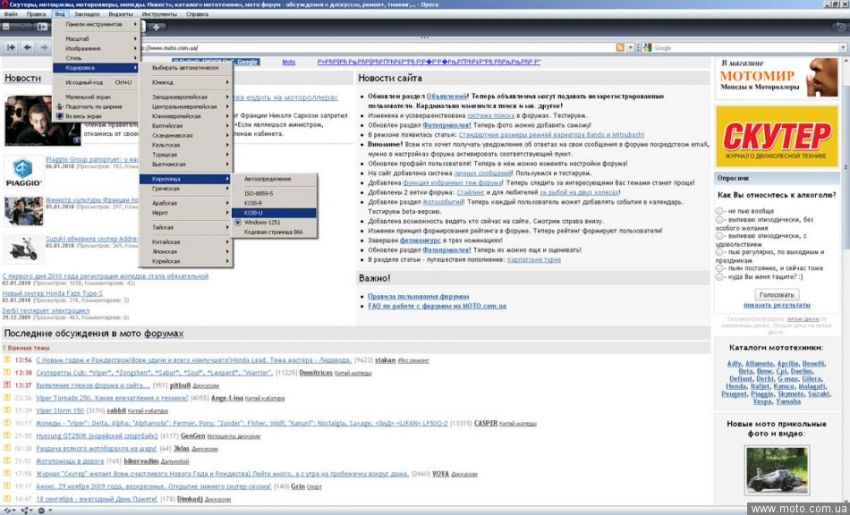Click the topic icon next to 13:38
Viewport: 850px width, 515px height.
(7, 372)
